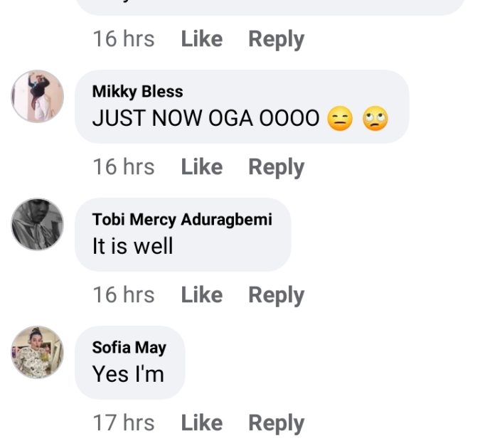Like Mikky Bless's comment
Viewport: 480px width, 448px height.
tap(201, 167)
